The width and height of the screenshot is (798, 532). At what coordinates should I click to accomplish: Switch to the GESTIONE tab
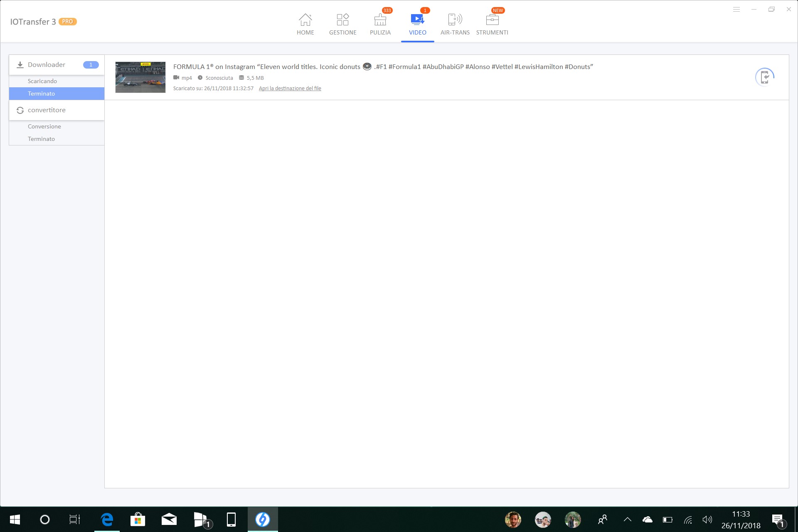coord(342,24)
